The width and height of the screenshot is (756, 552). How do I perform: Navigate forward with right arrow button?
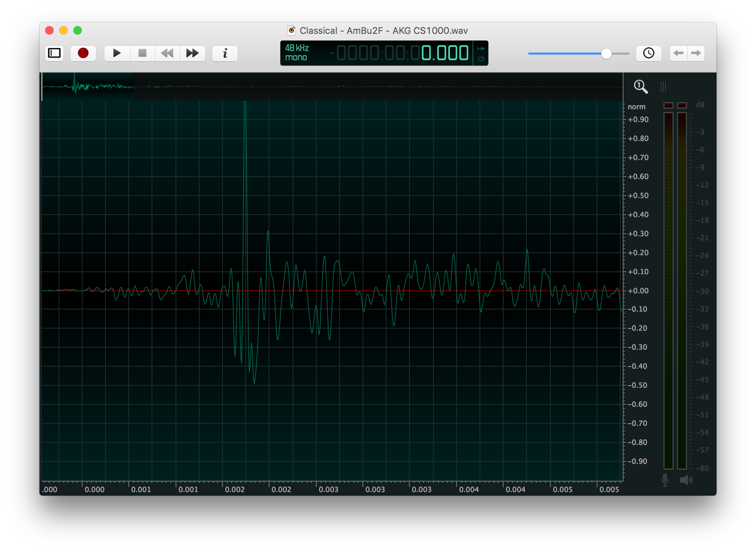(x=696, y=53)
